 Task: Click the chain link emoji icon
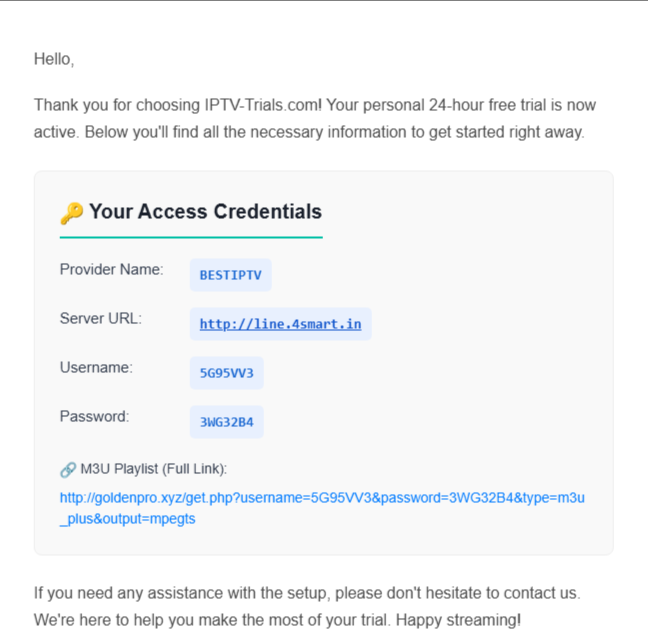pyautogui.click(x=68, y=470)
